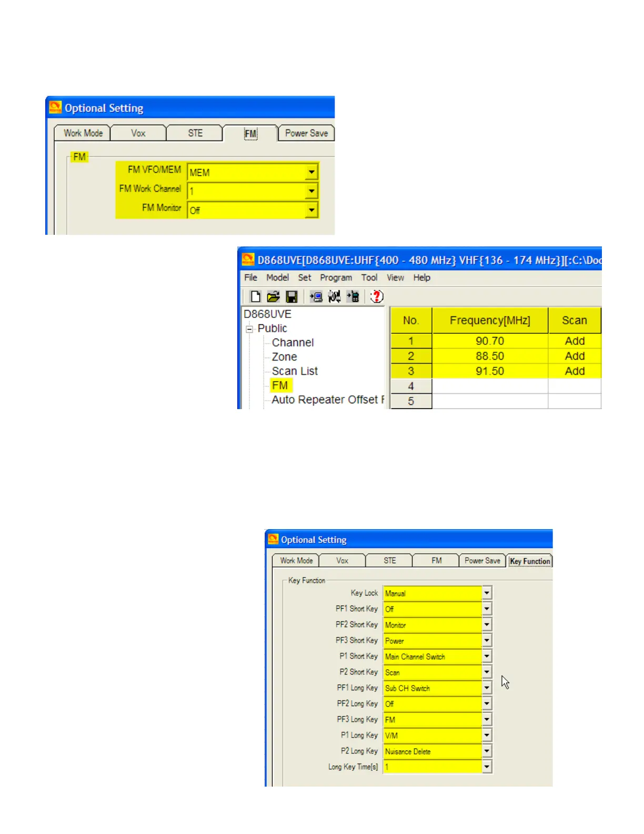Viewport: 644px width, 834px height.
Task: Switch to Work Mode tab in Key Function dialog
Action: (x=296, y=561)
